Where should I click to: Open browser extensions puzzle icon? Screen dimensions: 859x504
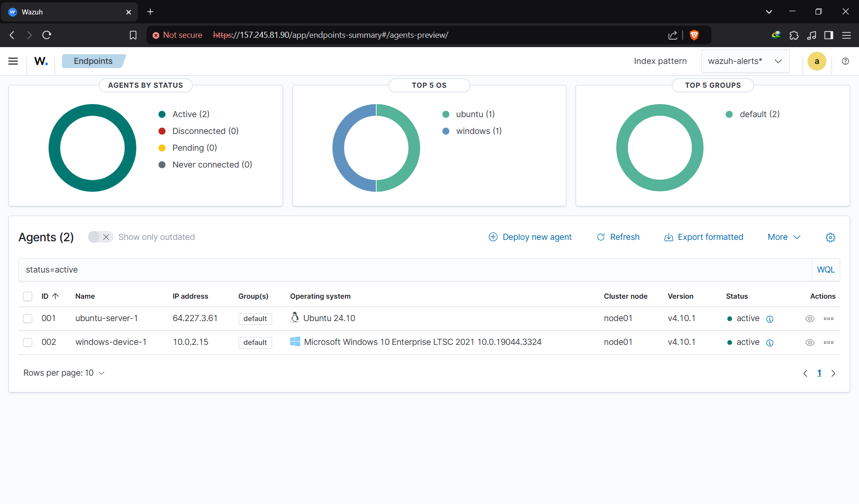794,35
